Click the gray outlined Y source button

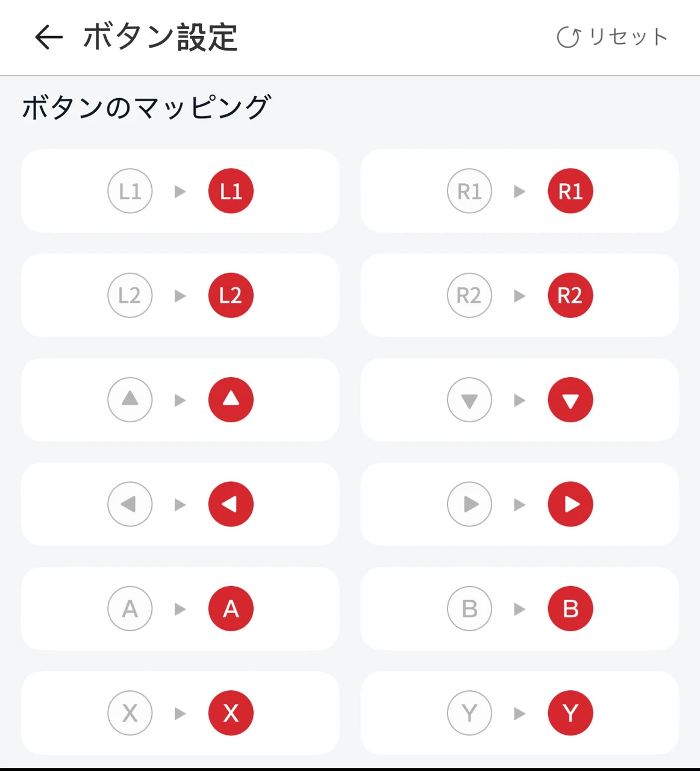[x=469, y=713]
